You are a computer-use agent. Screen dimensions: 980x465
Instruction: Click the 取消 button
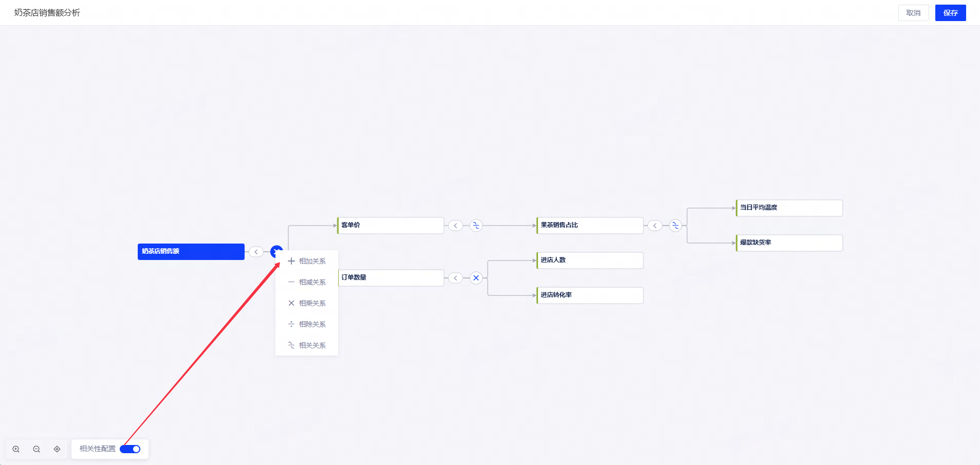point(913,13)
